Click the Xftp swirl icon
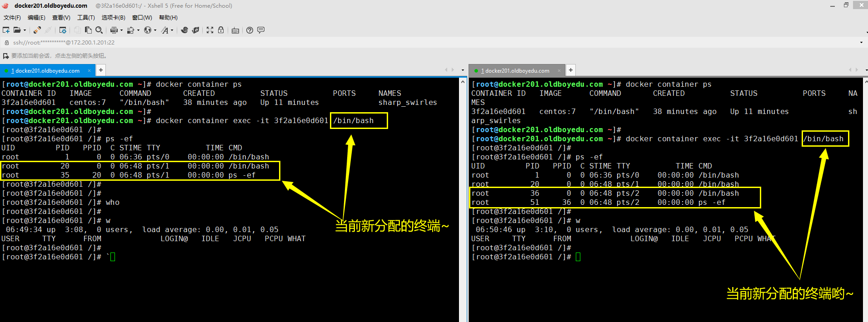The height and width of the screenshot is (322, 868). click(x=184, y=30)
